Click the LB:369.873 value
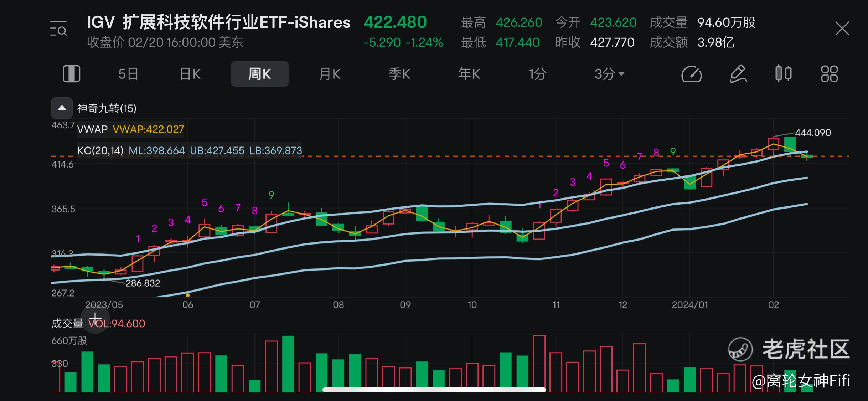868x401 pixels. pyautogui.click(x=275, y=151)
